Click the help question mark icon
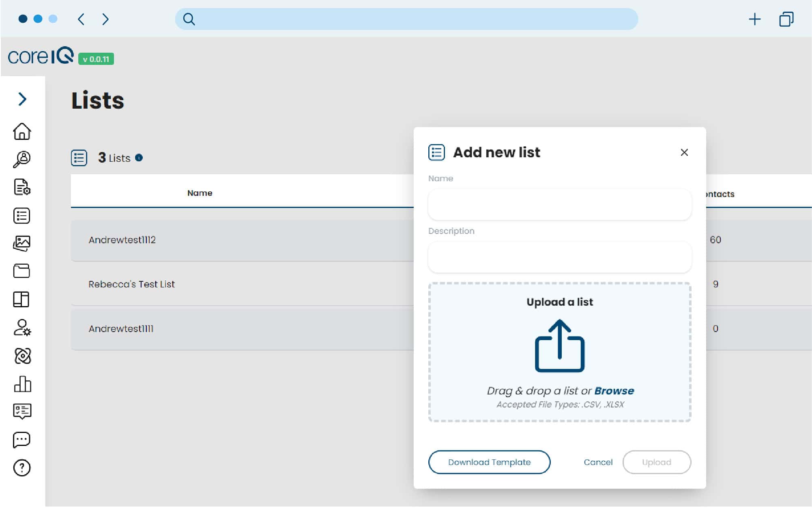The image size is (812, 510). (x=22, y=468)
